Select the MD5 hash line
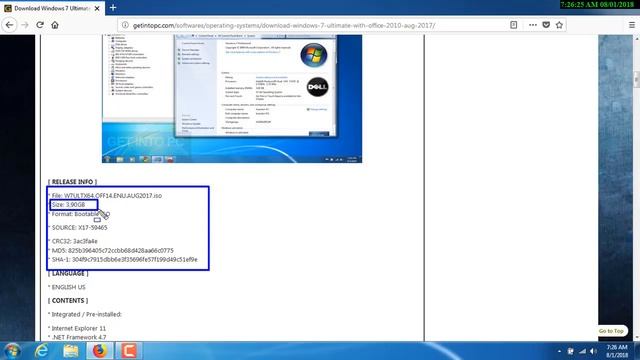This screenshot has width=640, height=360. pyautogui.click(x=112, y=250)
